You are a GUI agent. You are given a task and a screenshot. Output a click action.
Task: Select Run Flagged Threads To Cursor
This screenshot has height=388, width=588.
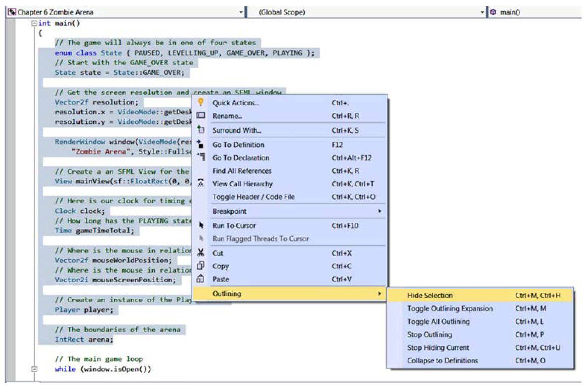(x=290, y=238)
